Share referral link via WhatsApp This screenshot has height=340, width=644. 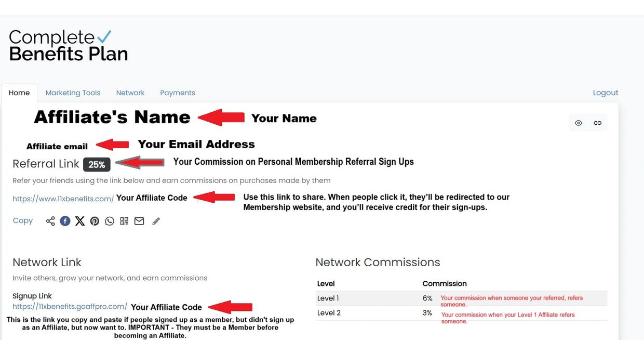[x=109, y=221]
